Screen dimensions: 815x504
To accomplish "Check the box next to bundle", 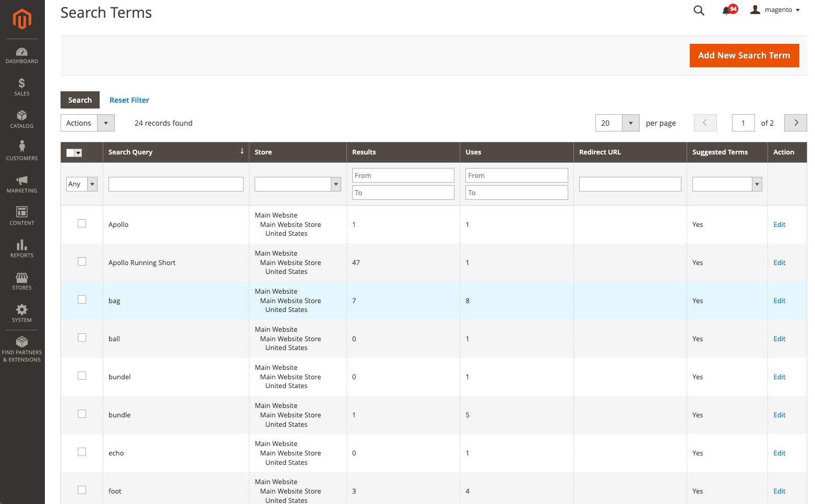I will click(x=82, y=414).
